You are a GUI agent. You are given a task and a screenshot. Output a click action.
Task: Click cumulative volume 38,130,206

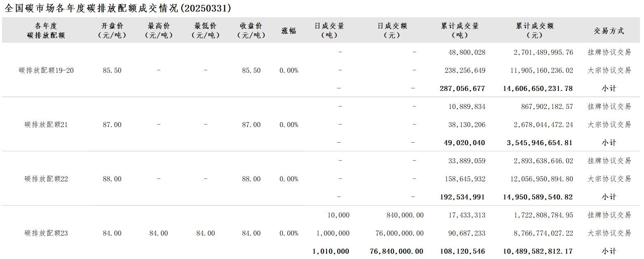467,125
